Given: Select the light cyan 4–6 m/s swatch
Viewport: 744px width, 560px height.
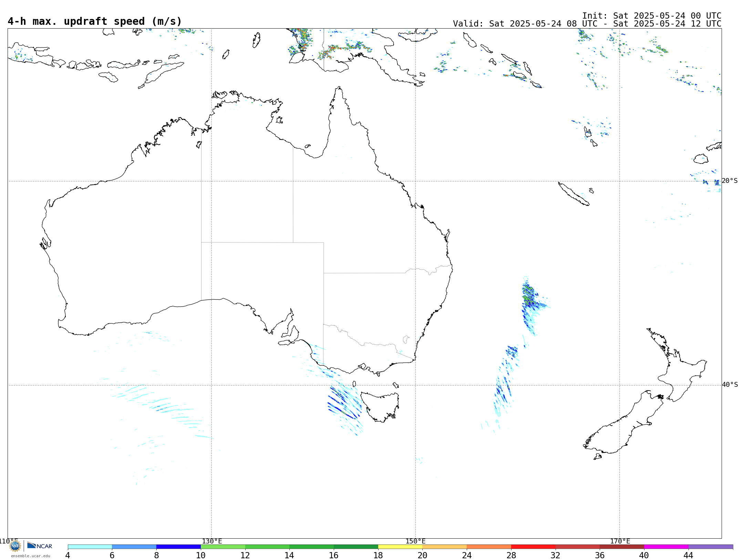Looking at the screenshot, I should tap(90, 547).
